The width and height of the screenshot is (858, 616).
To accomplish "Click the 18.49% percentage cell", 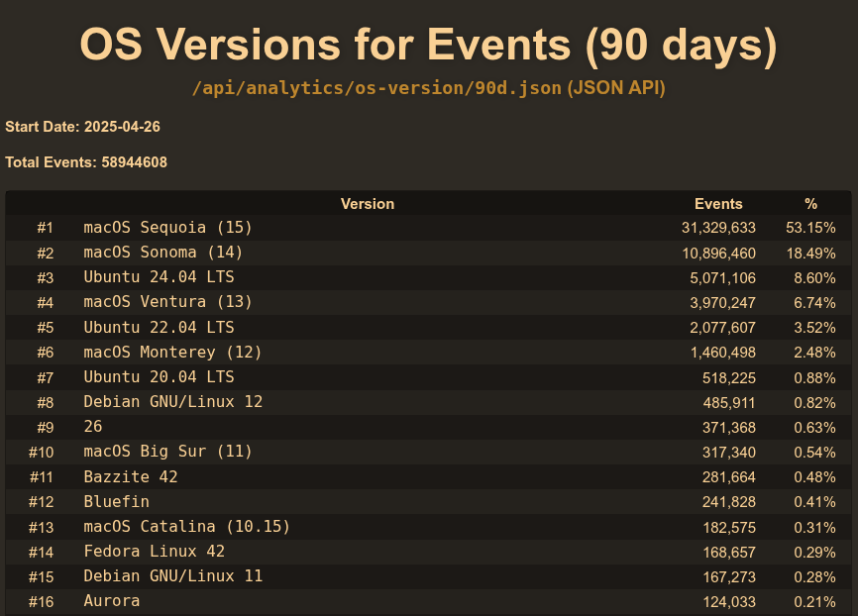I will coord(811,254).
